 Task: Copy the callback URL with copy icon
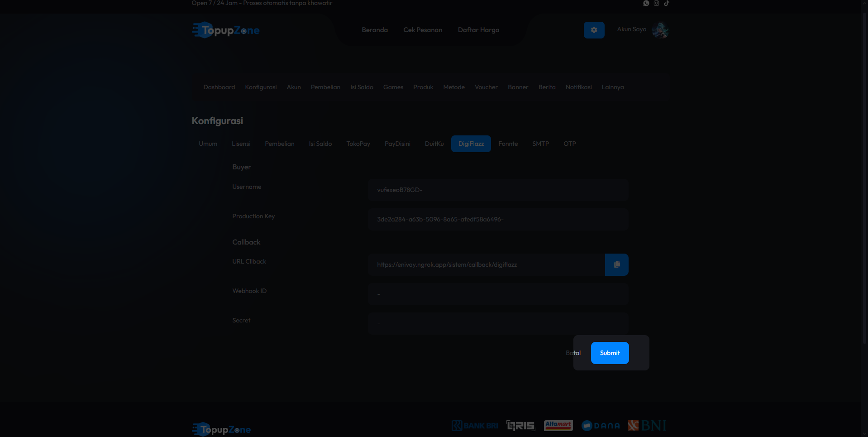616,264
